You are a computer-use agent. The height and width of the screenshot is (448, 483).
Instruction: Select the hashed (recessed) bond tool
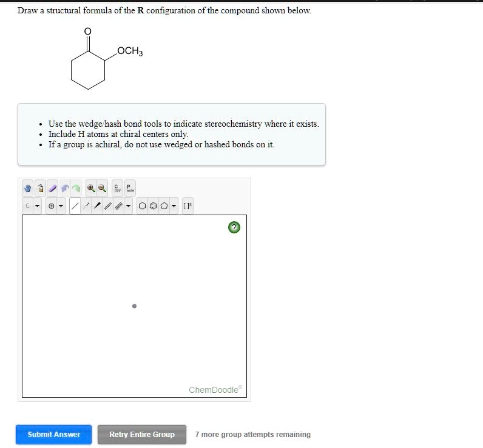tap(87, 206)
